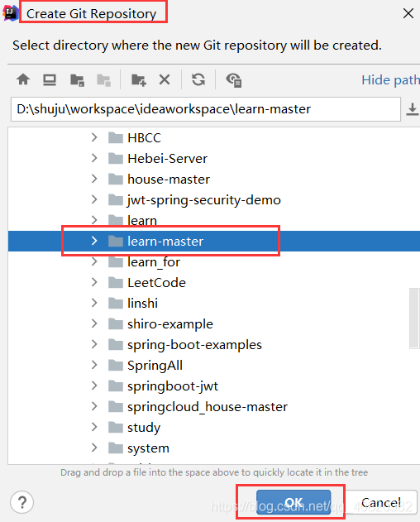Select the springboot-jwt directory
The height and width of the screenshot is (522, 420).
coord(173,386)
